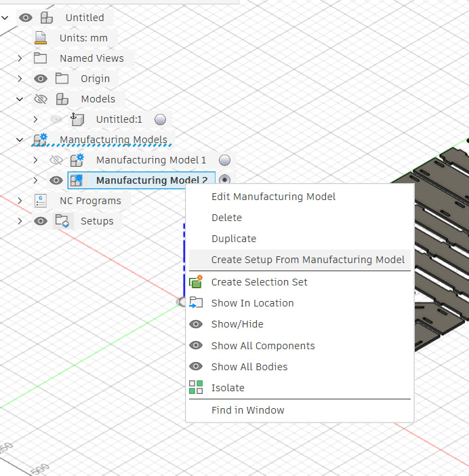Choose Create Selection Set
The image size is (469, 476).
coord(300,281)
